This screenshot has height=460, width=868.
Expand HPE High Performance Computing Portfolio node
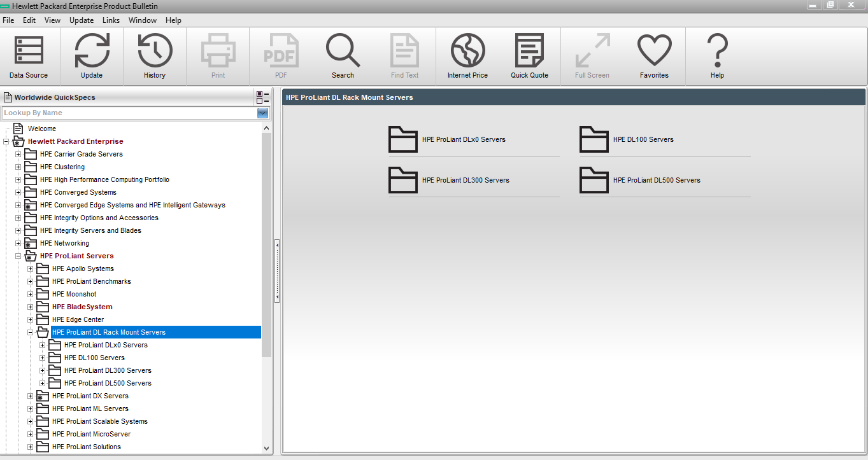pos(18,179)
